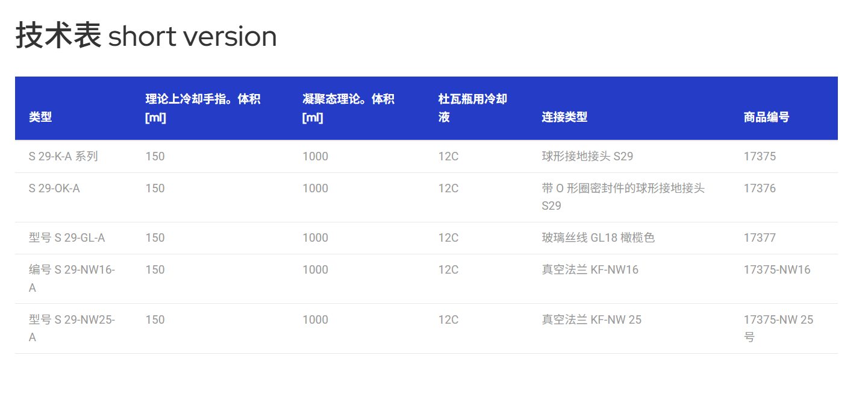Click the 1000 value in the S 29-NW25-A row

tap(315, 320)
